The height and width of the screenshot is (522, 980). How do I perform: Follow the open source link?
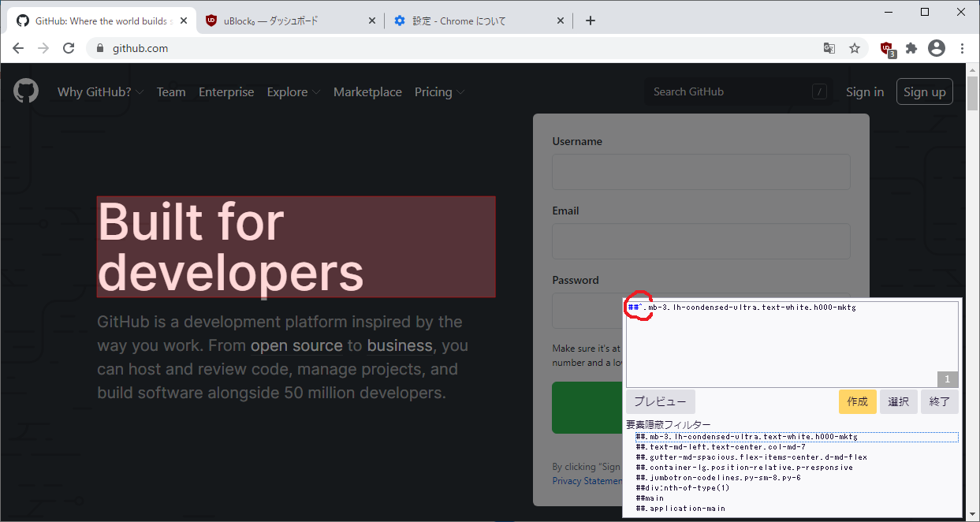296,345
